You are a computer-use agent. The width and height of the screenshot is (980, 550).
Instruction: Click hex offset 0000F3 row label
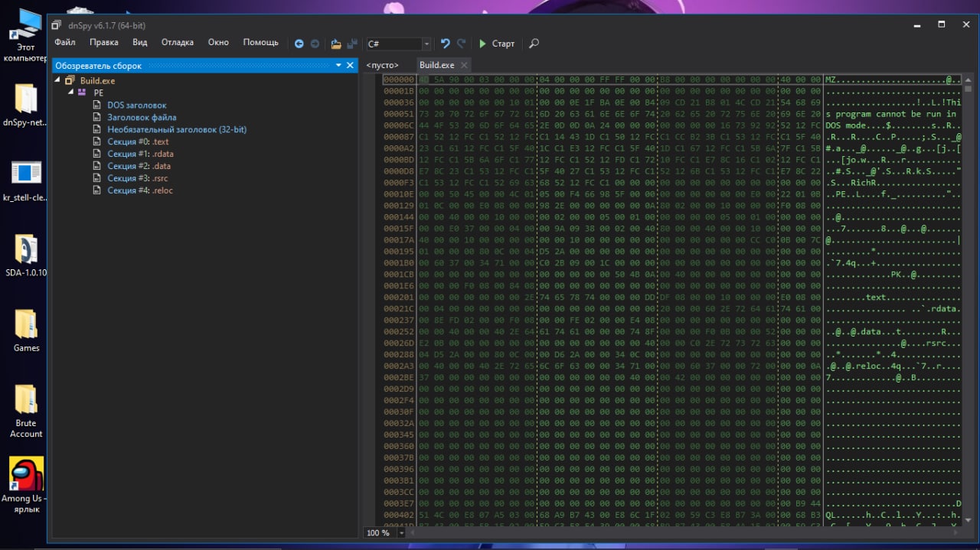[x=398, y=183]
